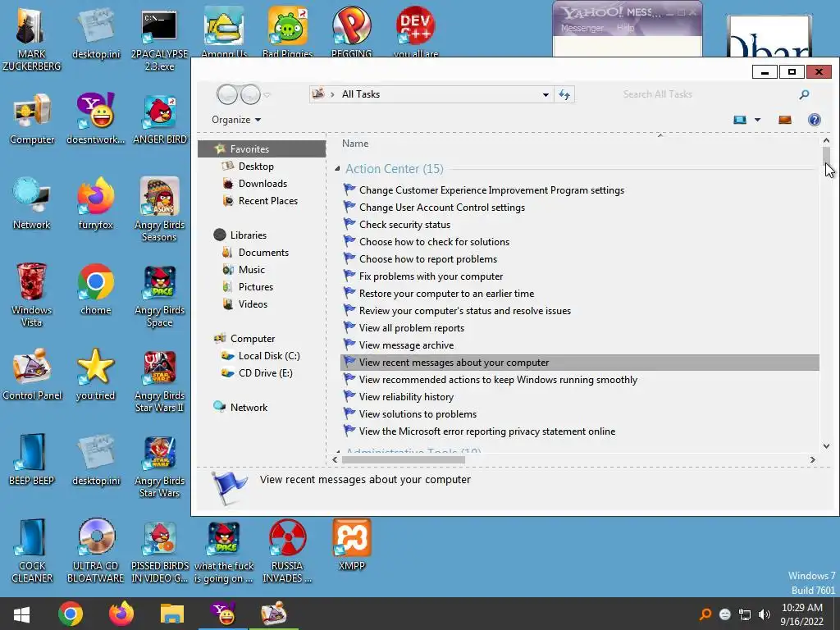Select the ANGER BIRD desktop icon
The height and width of the screenshot is (630, 840).
click(x=159, y=118)
